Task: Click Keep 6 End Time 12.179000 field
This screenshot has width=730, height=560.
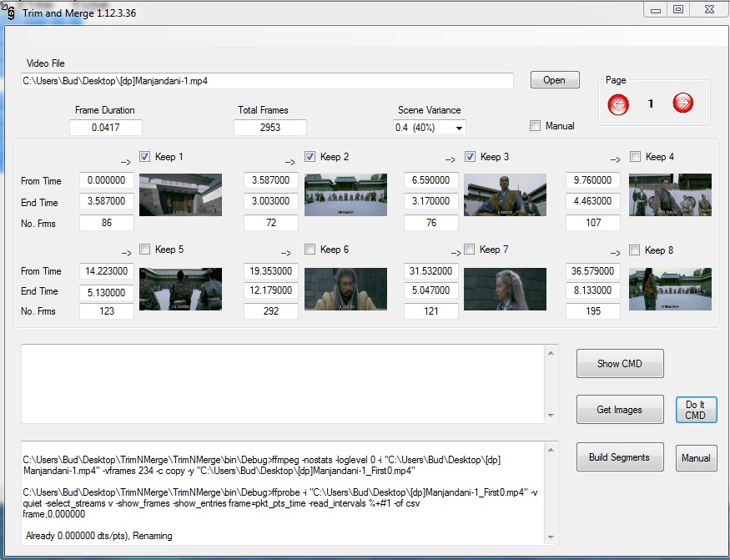Action: point(271,290)
